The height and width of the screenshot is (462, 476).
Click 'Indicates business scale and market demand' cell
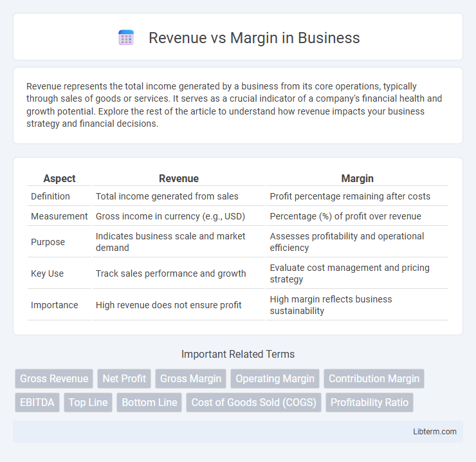point(179,242)
